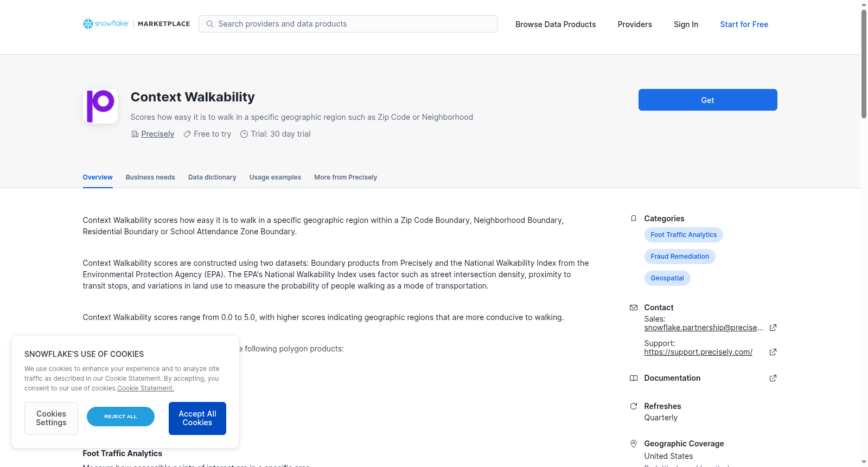868x467 pixels.
Task: Click the Contact envelope icon
Action: coord(633,308)
